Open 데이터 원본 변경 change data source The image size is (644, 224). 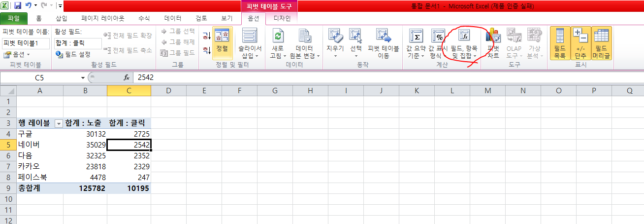point(305,43)
